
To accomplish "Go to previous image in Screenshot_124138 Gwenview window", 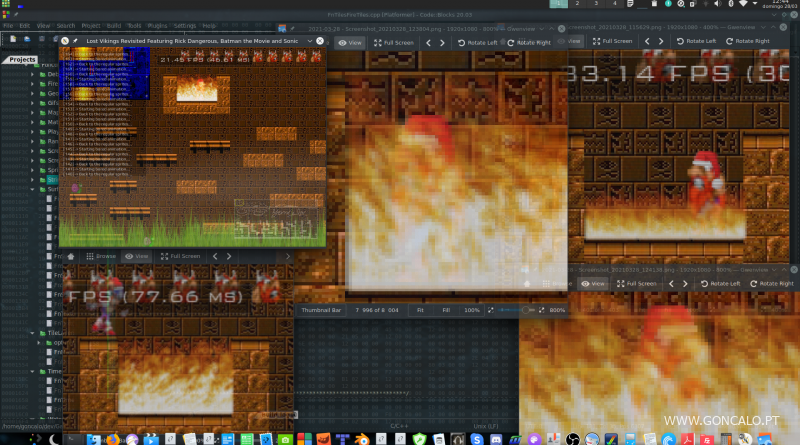I will (x=671, y=284).
